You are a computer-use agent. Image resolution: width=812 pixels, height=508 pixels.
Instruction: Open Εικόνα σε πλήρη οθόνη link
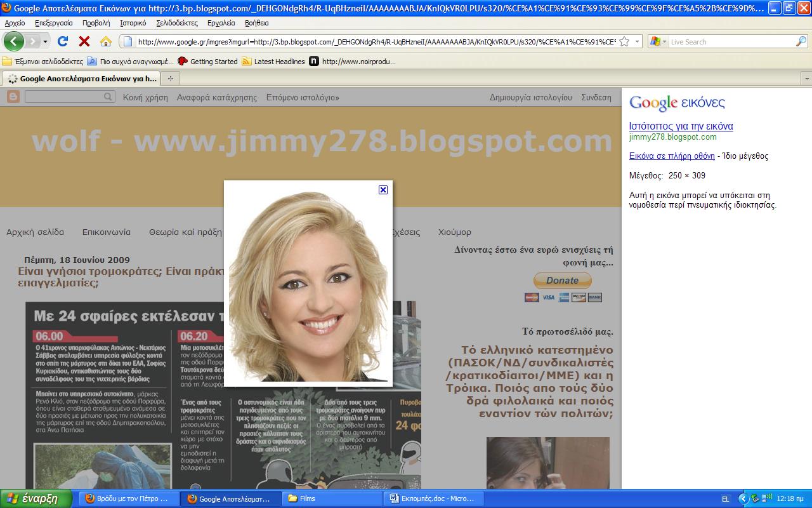(671, 156)
